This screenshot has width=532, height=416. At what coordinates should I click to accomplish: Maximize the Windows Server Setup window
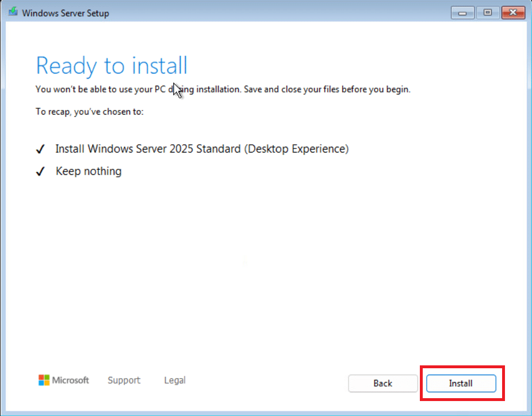coord(488,13)
